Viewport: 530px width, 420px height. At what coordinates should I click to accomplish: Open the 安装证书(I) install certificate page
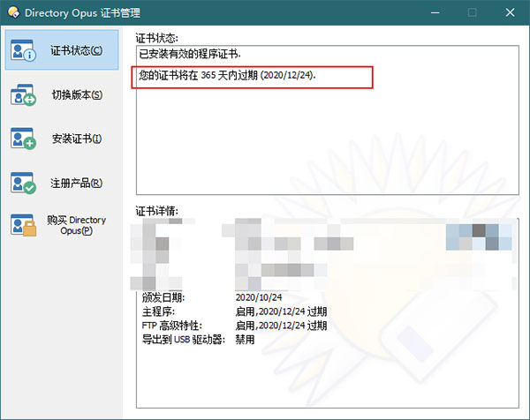(62, 139)
